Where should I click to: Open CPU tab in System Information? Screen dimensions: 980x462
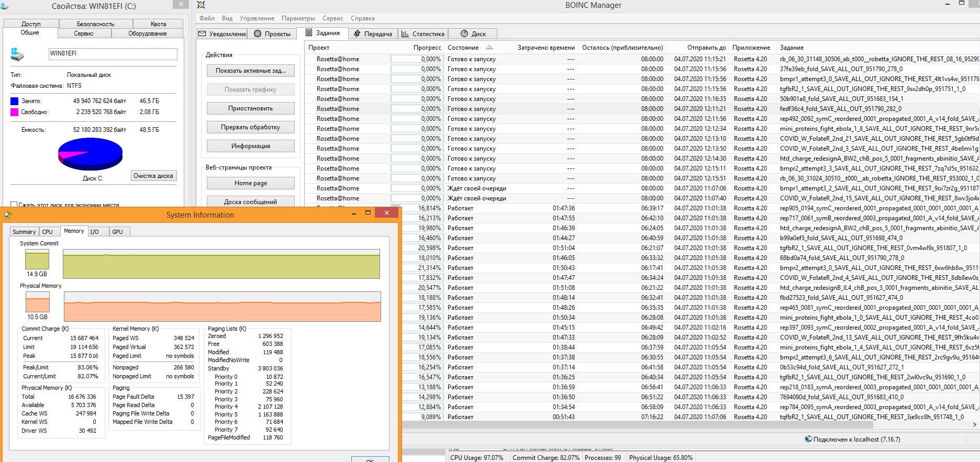(x=48, y=232)
